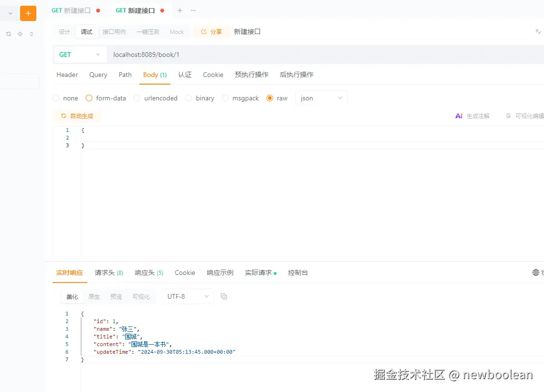Expand the sidebar dropdown chevron at top left
This screenshot has width=544, height=392.
(11, 13)
